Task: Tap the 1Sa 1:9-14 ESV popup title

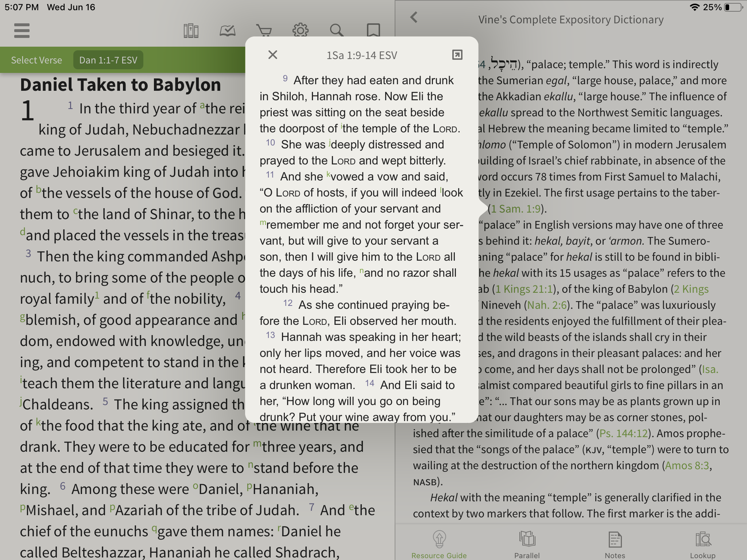Action: 361,55
